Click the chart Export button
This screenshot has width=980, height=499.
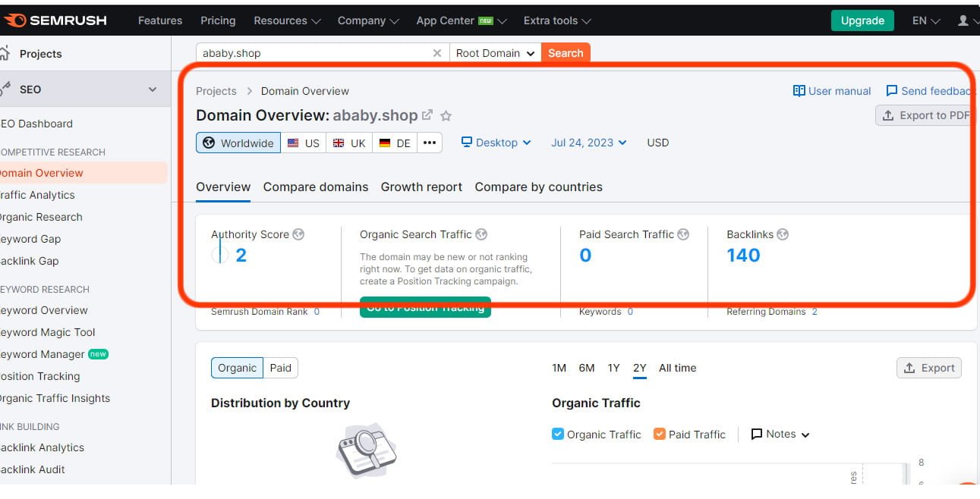(x=929, y=368)
